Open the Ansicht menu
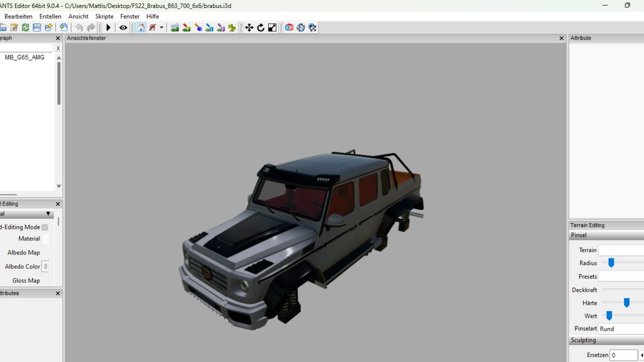The height and width of the screenshot is (362, 644). pyautogui.click(x=78, y=17)
